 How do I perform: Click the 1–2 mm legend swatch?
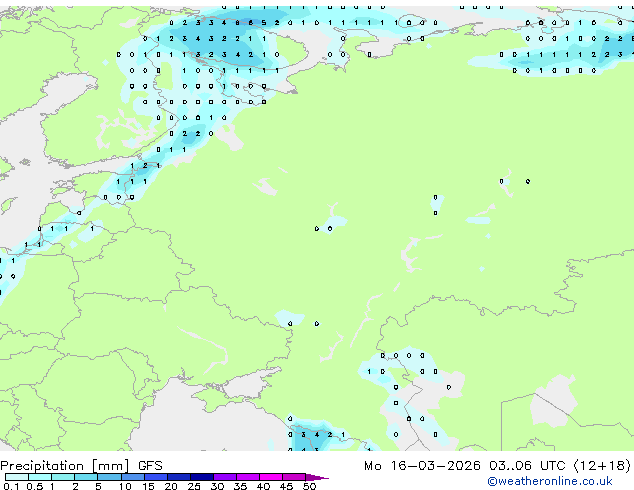pyautogui.click(x=63, y=477)
